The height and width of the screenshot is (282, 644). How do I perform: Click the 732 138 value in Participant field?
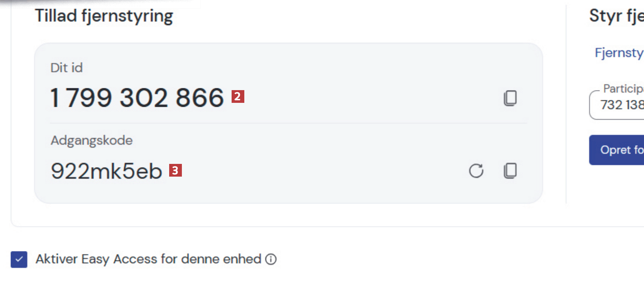click(x=622, y=105)
